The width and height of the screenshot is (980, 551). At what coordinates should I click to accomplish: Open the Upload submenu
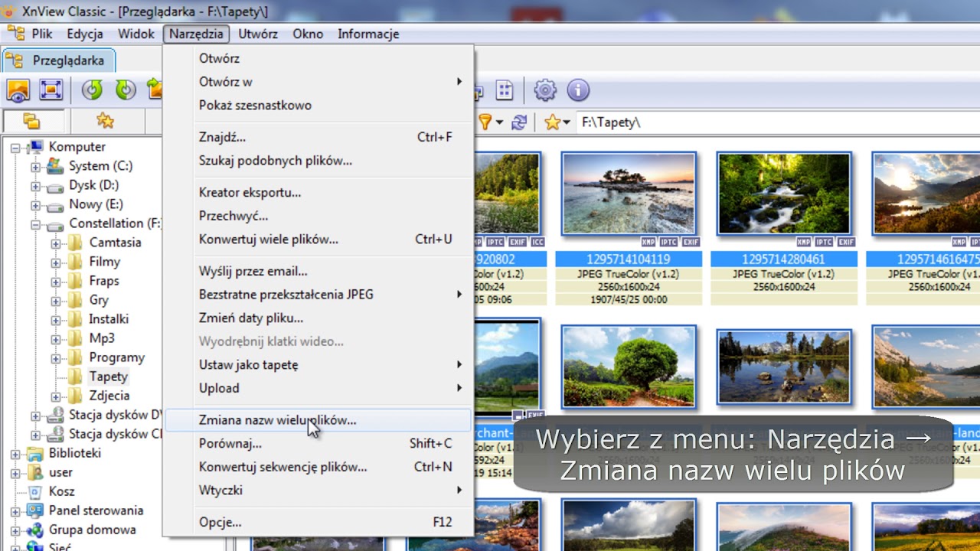[318, 388]
